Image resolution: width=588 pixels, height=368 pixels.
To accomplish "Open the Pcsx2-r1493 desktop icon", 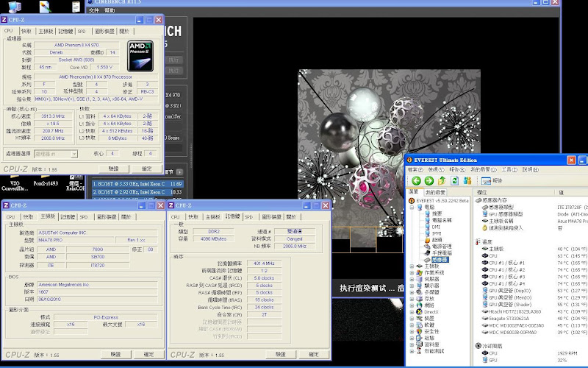I will point(46,180).
